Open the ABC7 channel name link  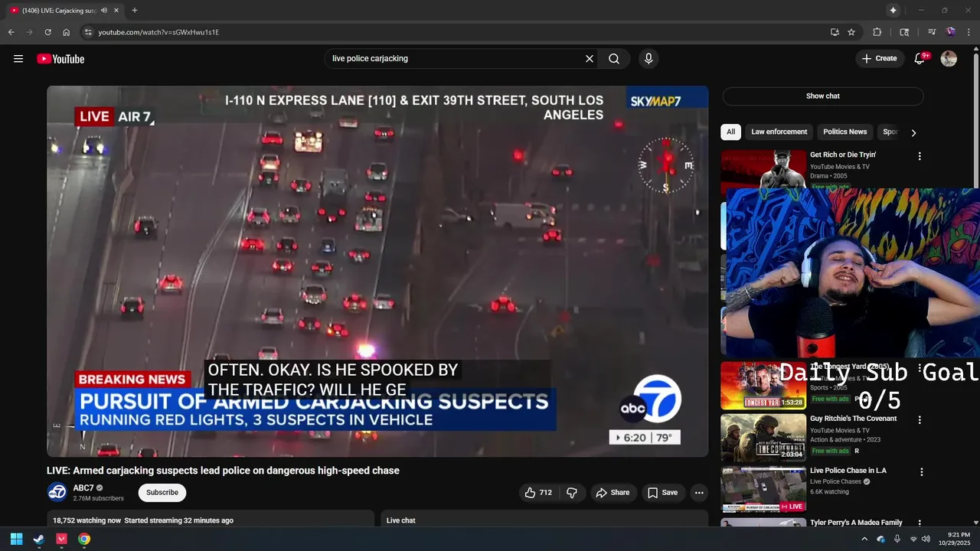click(x=83, y=488)
